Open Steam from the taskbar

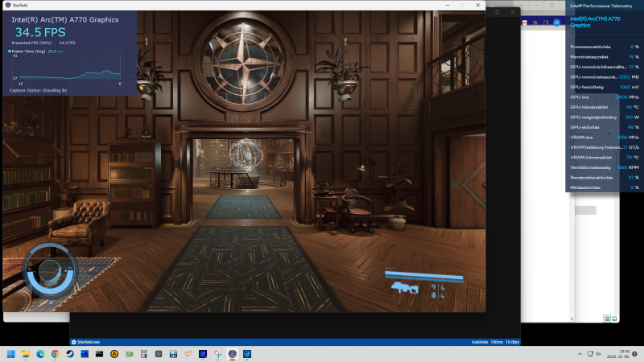tap(70, 354)
